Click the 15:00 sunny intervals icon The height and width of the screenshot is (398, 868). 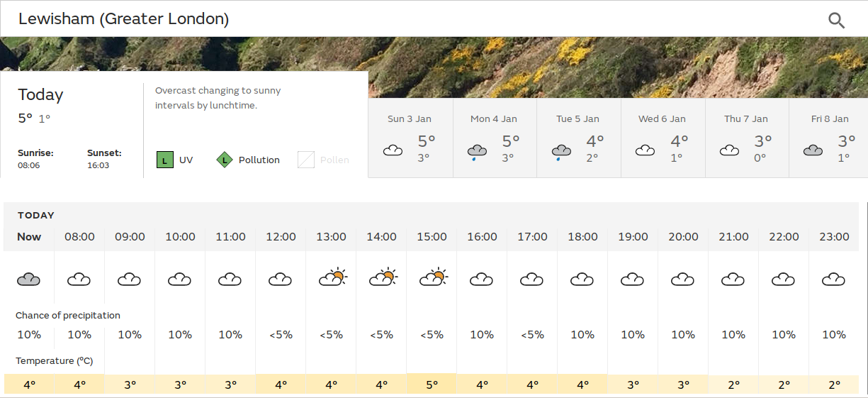tap(432, 278)
